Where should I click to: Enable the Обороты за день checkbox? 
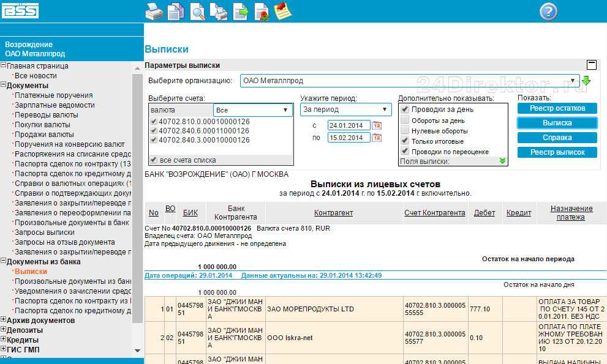405,121
